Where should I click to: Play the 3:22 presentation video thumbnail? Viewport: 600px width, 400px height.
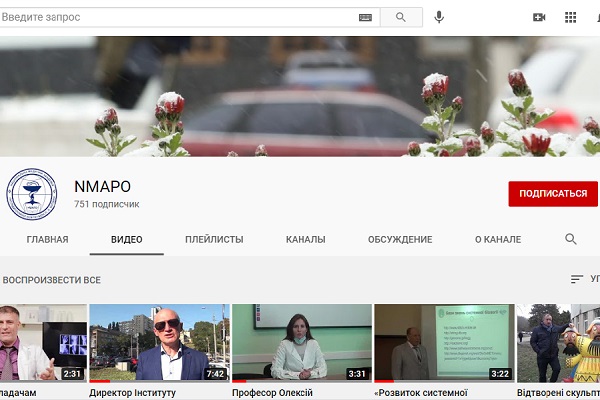(444, 343)
